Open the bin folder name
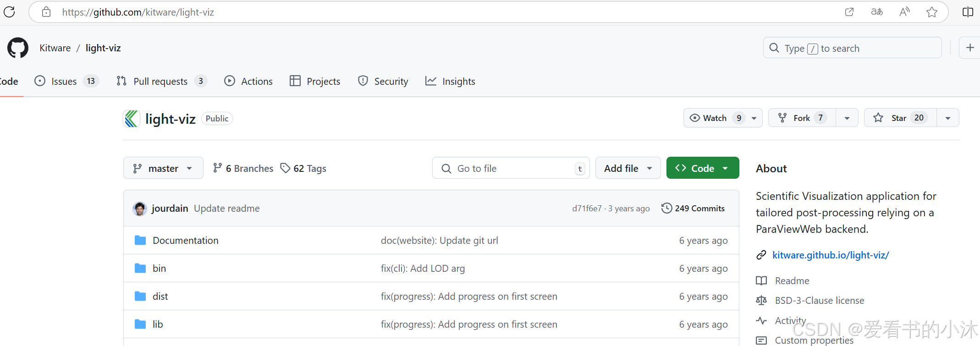The height and width of the screenshot is (346, 980). (x=159, y=268)
